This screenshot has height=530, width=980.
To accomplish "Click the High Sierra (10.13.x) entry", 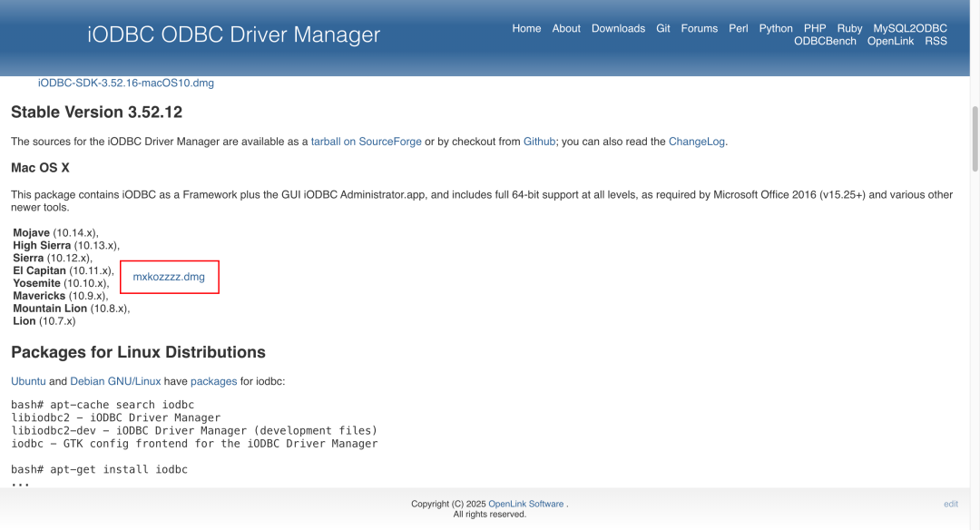I will tap(66, 245).
